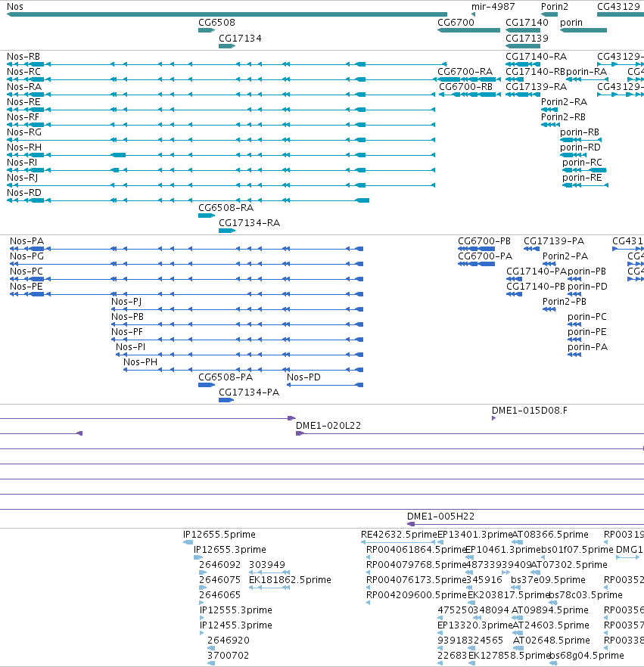644x667 pixels.
Task: Click the CG17140 gene bar
Action: (x=523, y=30)
